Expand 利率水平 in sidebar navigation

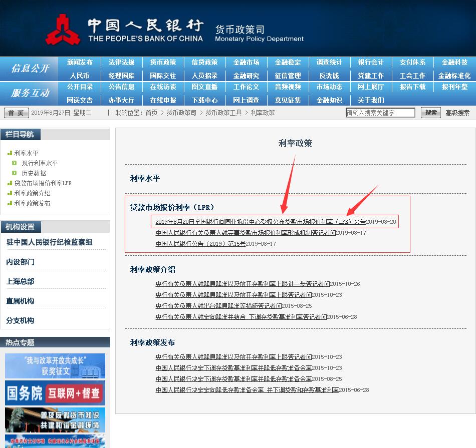(x=26, y=153)
